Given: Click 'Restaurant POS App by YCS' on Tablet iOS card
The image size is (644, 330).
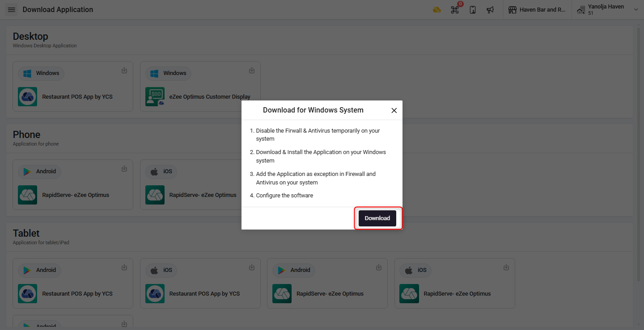Looking at the screenshot, I should 204,294.
